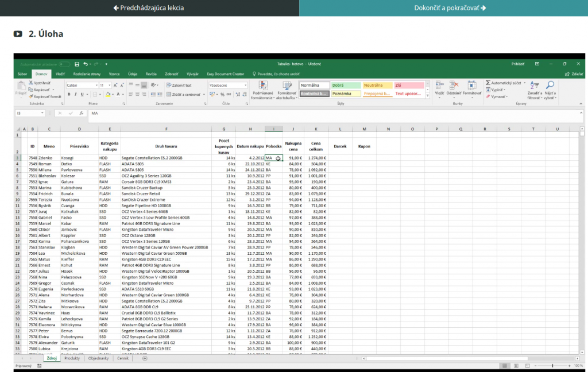
Task: Open the Objednavky sheet tab
Action: (x=98, y=358)
